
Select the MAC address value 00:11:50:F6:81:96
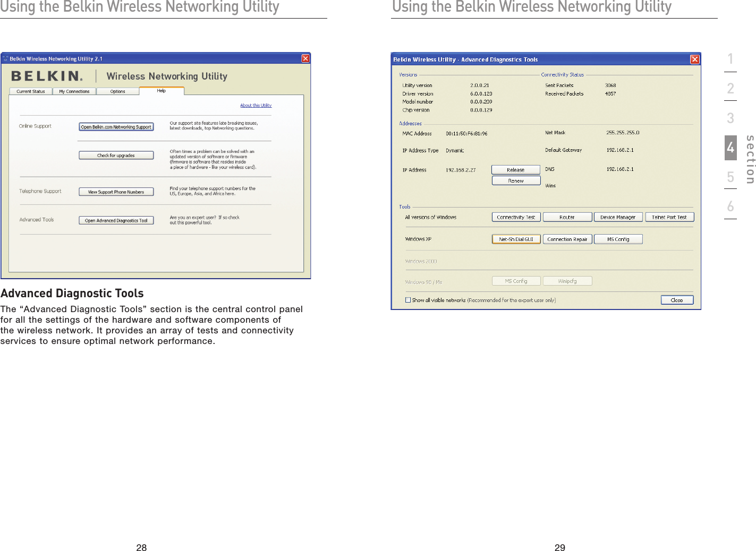tap(466, 133)
